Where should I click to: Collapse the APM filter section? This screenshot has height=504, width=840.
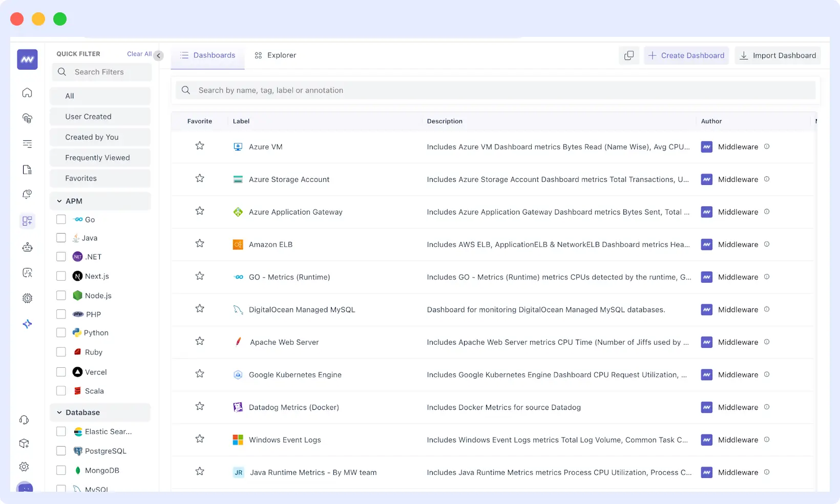59,201
